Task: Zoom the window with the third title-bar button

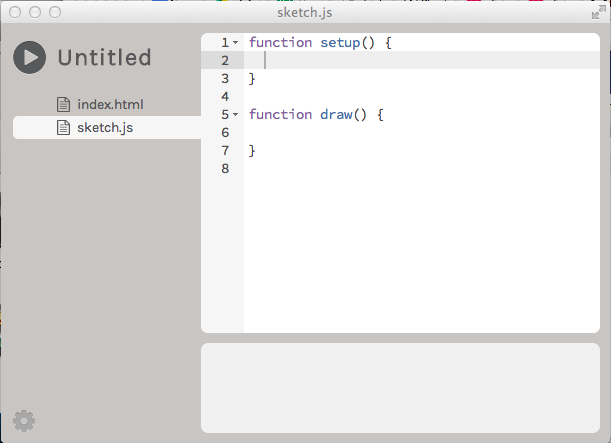Action: click(55, 12)
